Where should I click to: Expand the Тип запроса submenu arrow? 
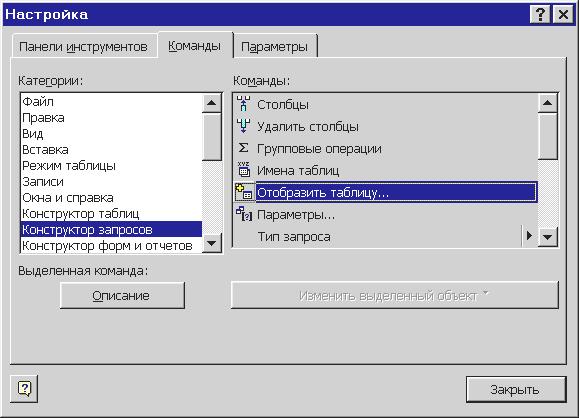pyautogui.click(x=529, y=236)
